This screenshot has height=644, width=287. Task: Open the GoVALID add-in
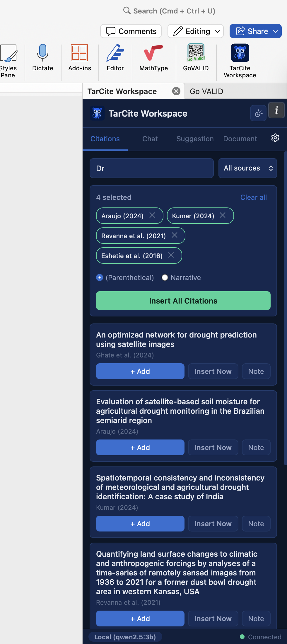pyautogui.click(x=196, y=58)
